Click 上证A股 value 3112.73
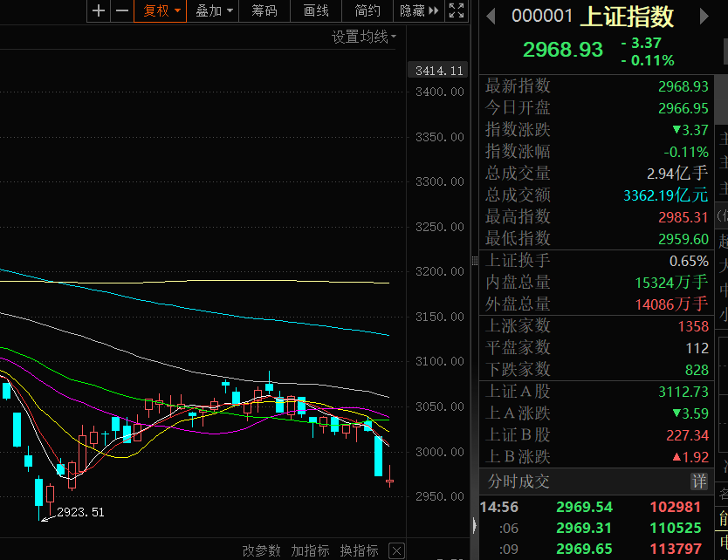This screenshot has height=560, width=728. tap(683, 392)
